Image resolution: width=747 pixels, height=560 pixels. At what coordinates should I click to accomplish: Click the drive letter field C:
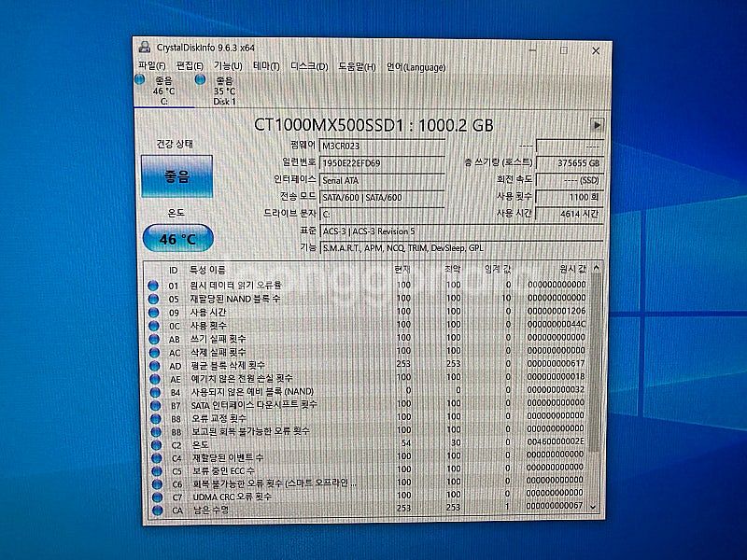382,215
